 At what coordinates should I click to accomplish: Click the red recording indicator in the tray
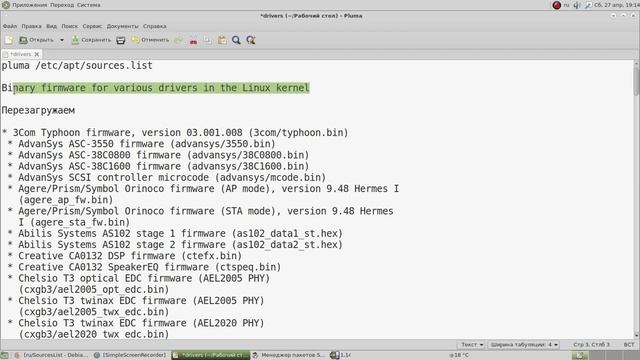point(557,5)
